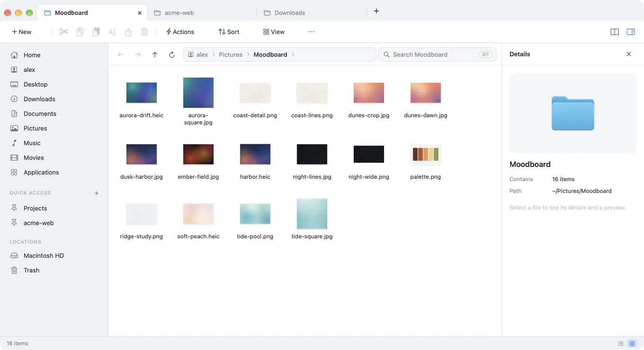Switch to the acme-web tab
The height and width of the screenshot is (350, 644).
pyautogui.click(x=202, y=13)
